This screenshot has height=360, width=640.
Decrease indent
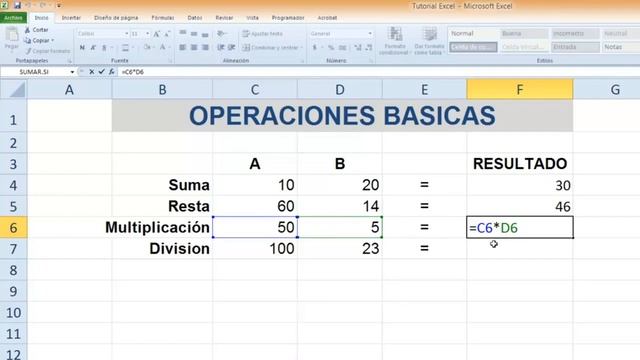[221, 48]
